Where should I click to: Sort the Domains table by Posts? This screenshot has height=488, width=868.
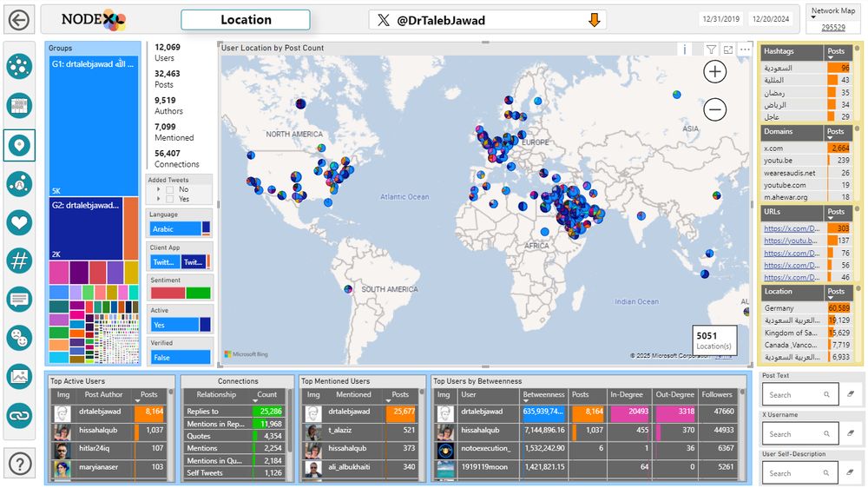pyautogui.click(x=836, y=132)
